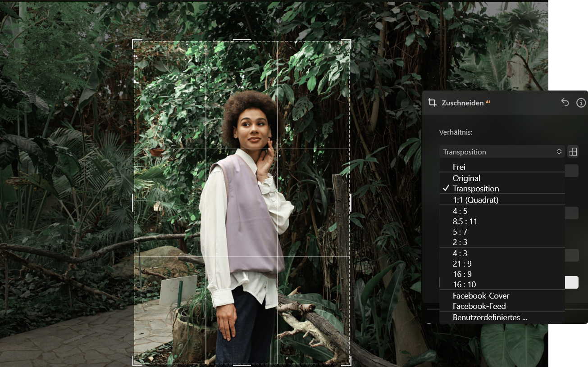Pick the 21 : 9 ratio
588x367 pixels.
pos(502,264)
